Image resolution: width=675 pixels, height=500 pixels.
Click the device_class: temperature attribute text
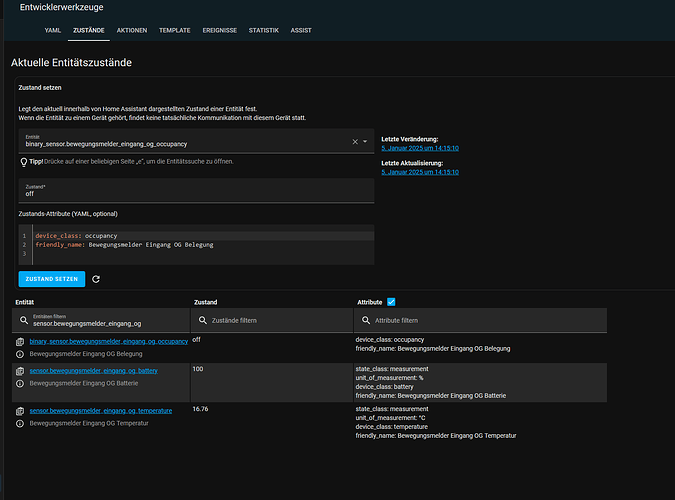392,427
